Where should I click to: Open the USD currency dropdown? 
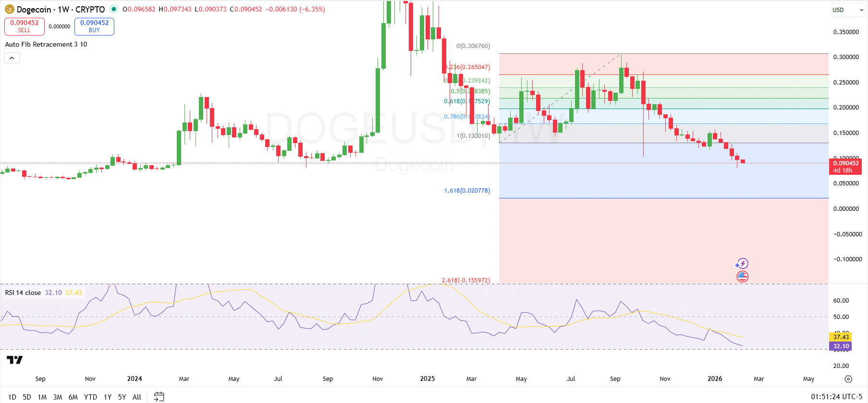pos(848,10)
